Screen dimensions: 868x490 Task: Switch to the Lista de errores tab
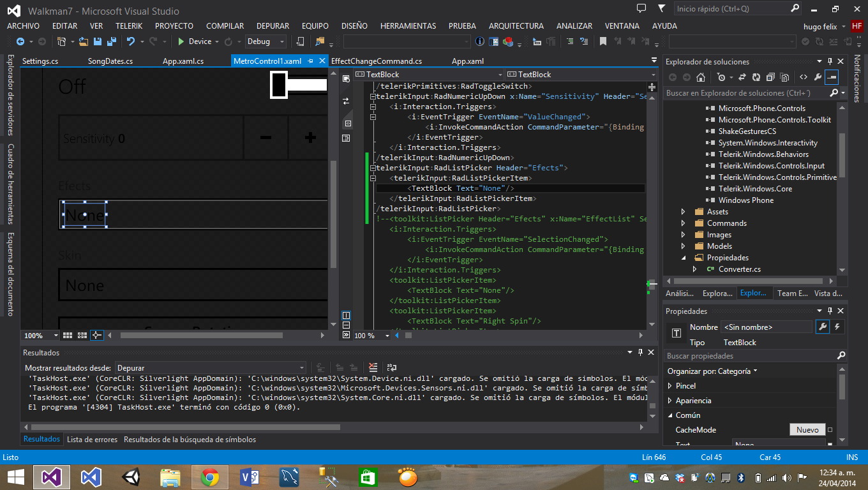point(92,440)
